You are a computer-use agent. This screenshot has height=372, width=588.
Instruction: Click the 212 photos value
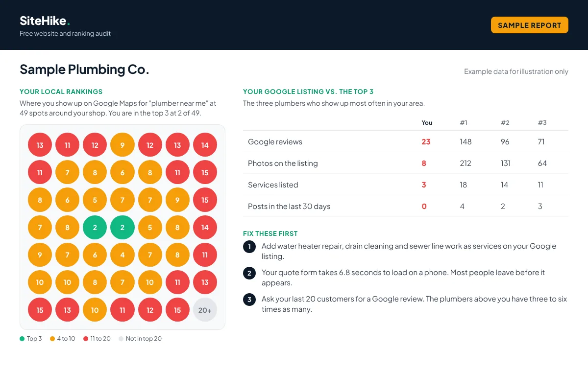465,163
